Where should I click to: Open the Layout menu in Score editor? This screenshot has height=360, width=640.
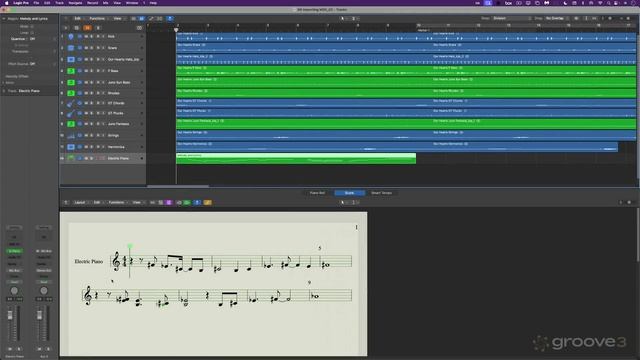pyautogui.click(x=80, y=202)
